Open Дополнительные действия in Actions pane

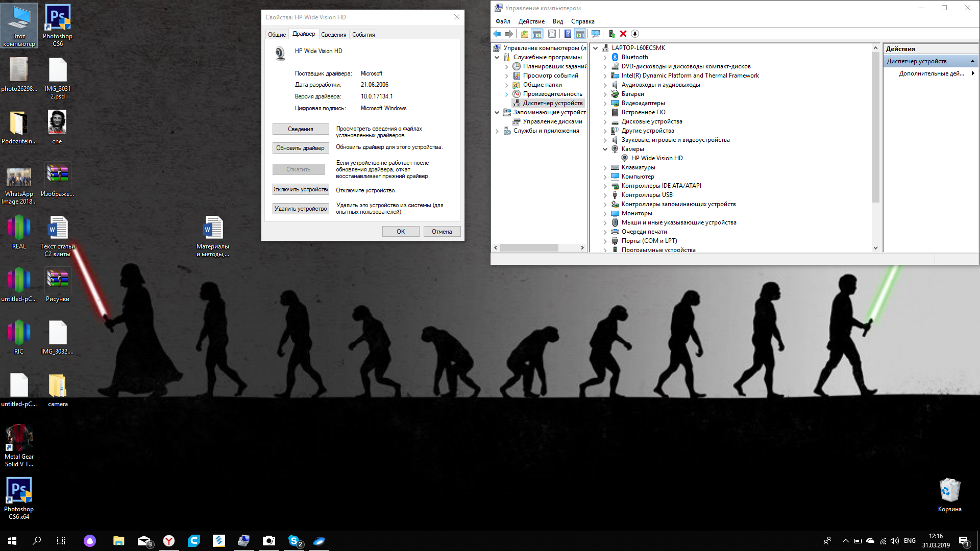click(932, 73)
